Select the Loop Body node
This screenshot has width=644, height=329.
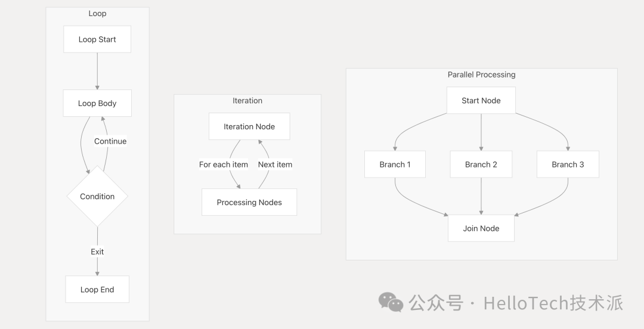pyautogui.click(x=97, y=103)
